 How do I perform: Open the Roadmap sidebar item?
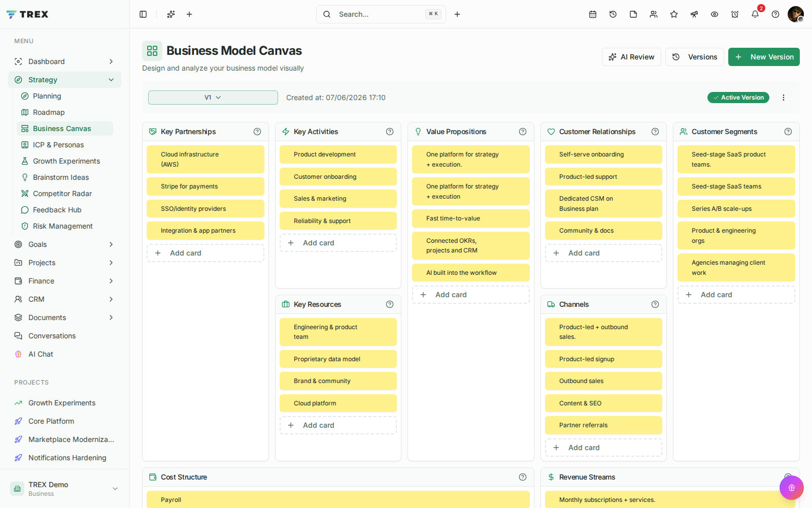(65, 112)
